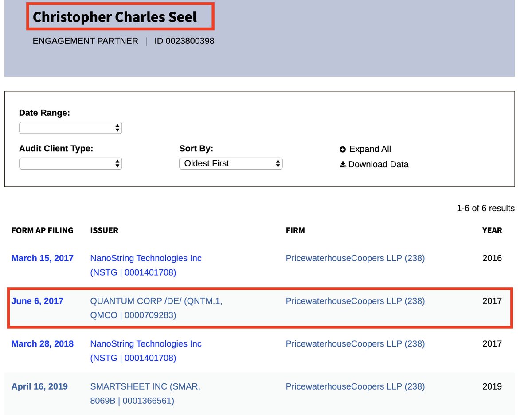Click the Expand All plus icon
The height and width of the screenshot is (418, 532).
coord(343,150)
